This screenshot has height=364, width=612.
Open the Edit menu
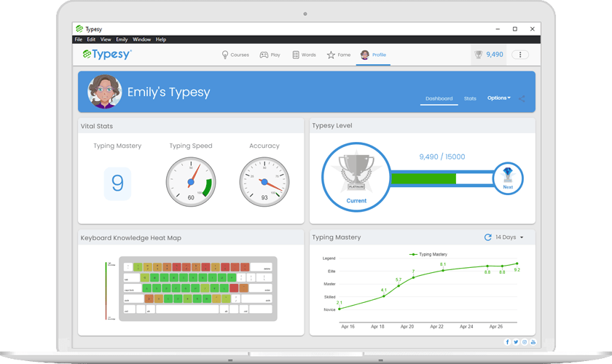tap(91, 39)
